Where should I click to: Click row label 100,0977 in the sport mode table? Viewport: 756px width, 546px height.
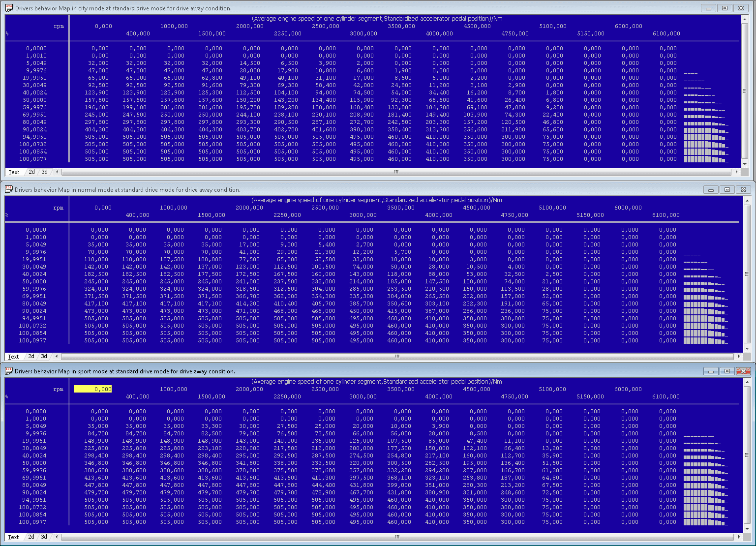32,522
